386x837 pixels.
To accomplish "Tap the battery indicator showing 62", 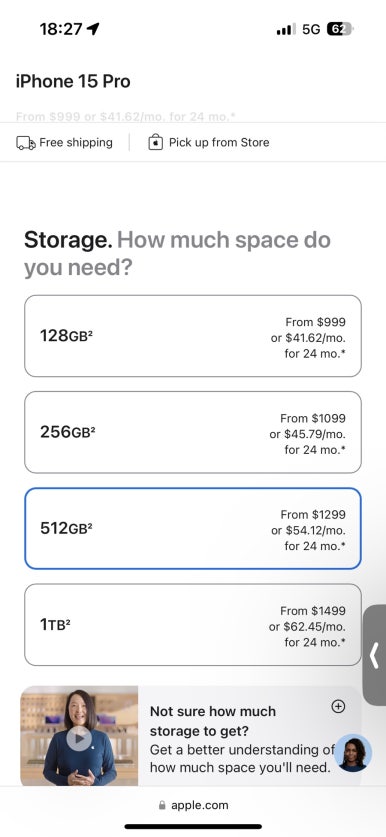I will tap(340, 29).
